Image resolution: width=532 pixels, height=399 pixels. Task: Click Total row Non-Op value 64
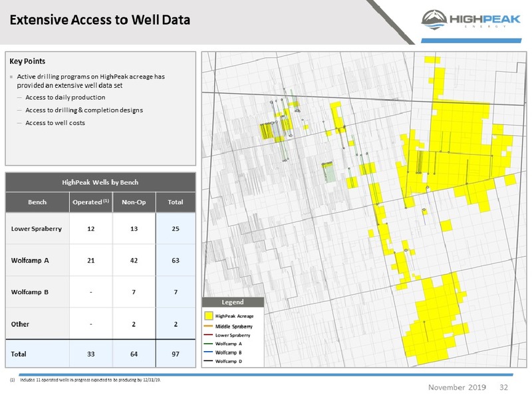point(134,354)
